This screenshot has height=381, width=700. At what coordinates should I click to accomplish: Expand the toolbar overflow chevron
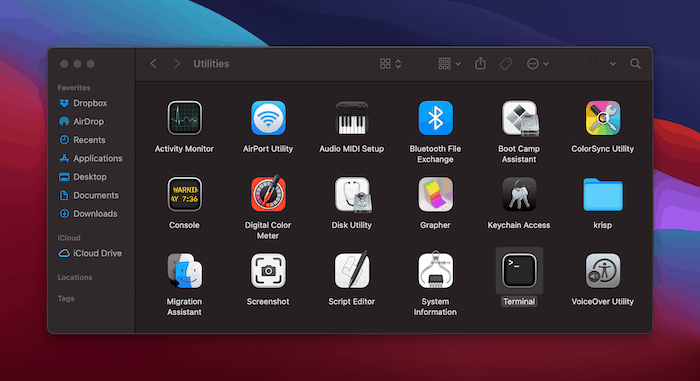(x=613, y=64)
